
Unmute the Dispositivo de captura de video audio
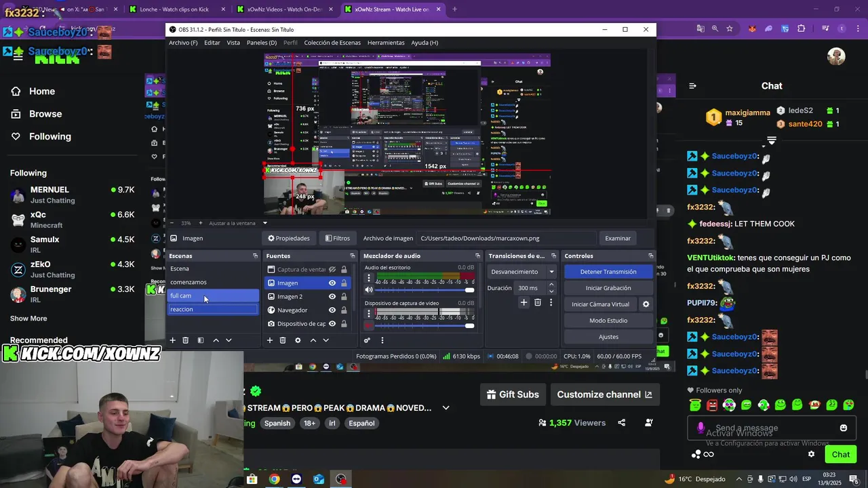point(369,325)
